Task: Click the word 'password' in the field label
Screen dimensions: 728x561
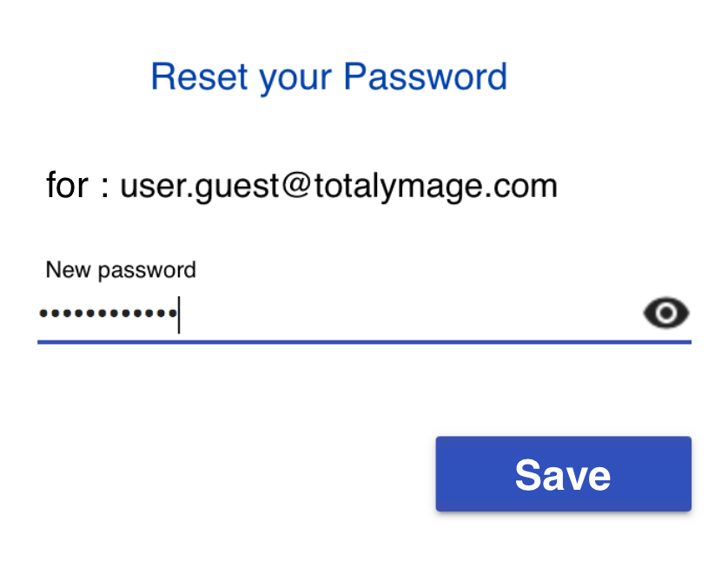Action: pos(147,271)
